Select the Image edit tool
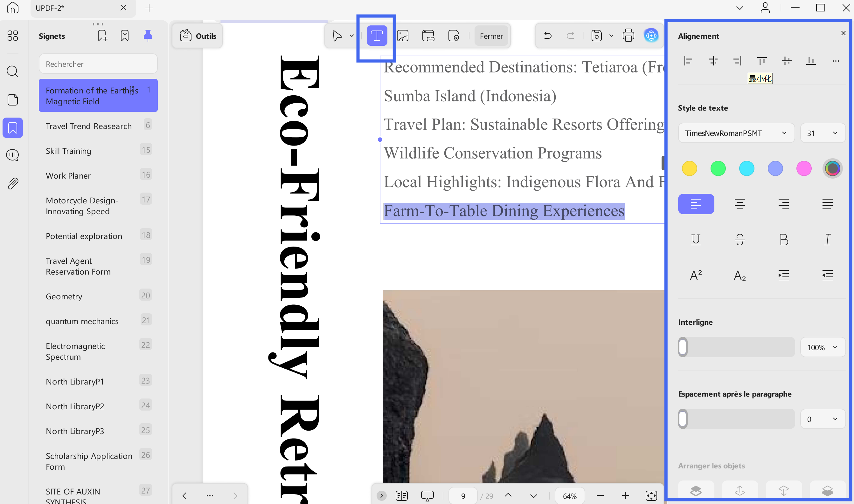Viewport: 854px width, 504px height. click(x=403, y=36)
